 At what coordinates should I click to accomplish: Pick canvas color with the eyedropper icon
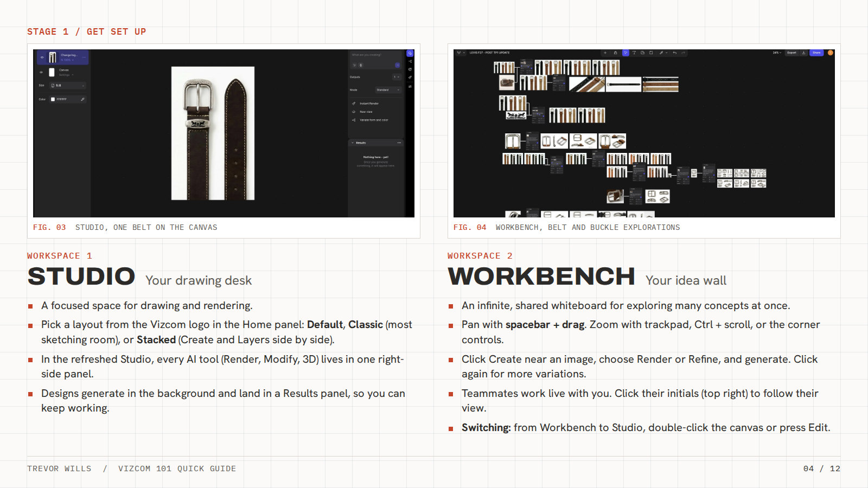click(x=82, y=99)
